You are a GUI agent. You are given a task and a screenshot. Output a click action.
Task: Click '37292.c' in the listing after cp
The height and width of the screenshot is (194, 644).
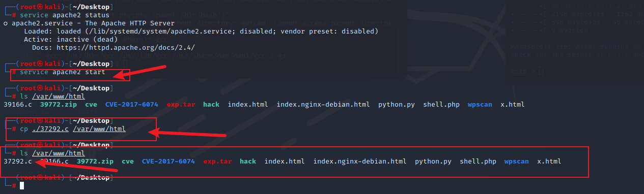(18, 161)
